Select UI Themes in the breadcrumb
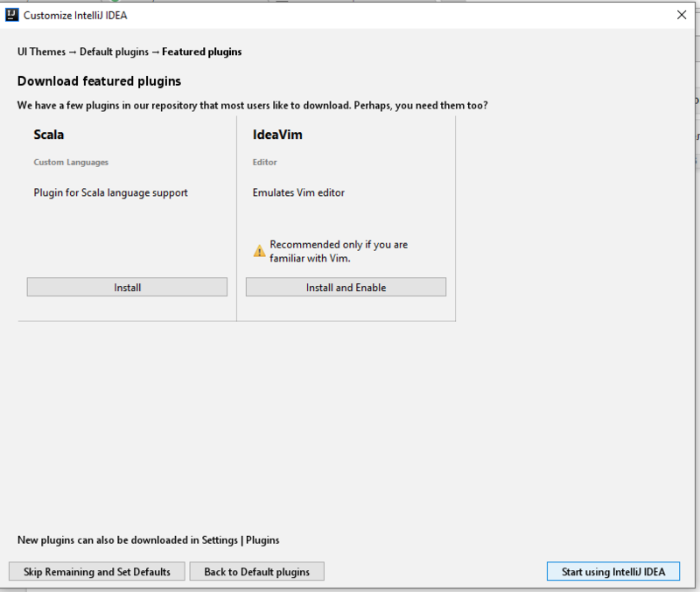The height and width of the screenshot is (592, 700). click(x=41, y=52)
